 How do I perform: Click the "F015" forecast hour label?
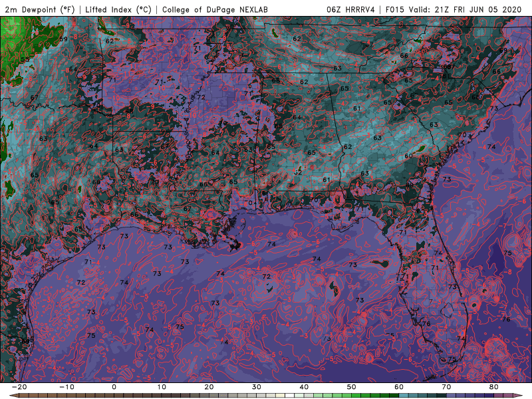coord(394,9)
